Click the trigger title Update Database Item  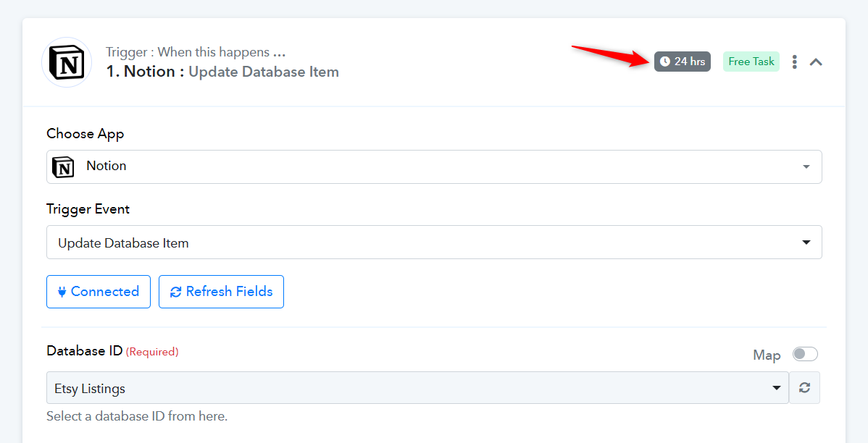click(264, 72)
